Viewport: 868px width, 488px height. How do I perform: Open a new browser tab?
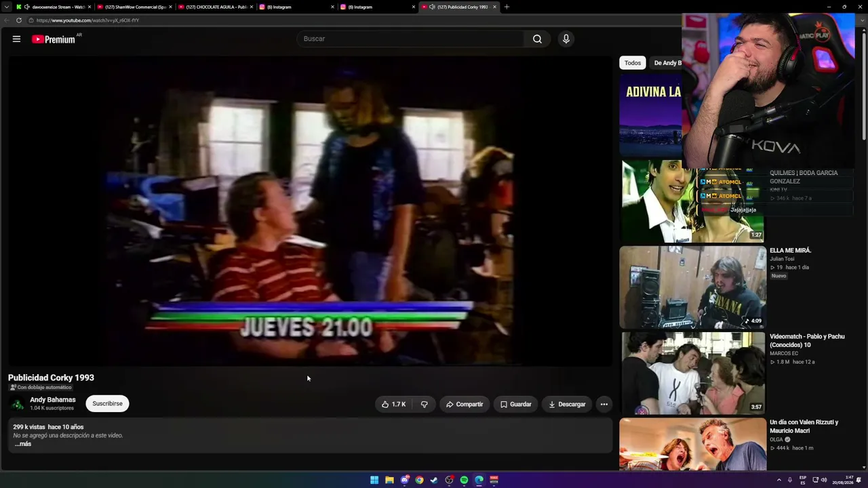[x=507, y=7]
